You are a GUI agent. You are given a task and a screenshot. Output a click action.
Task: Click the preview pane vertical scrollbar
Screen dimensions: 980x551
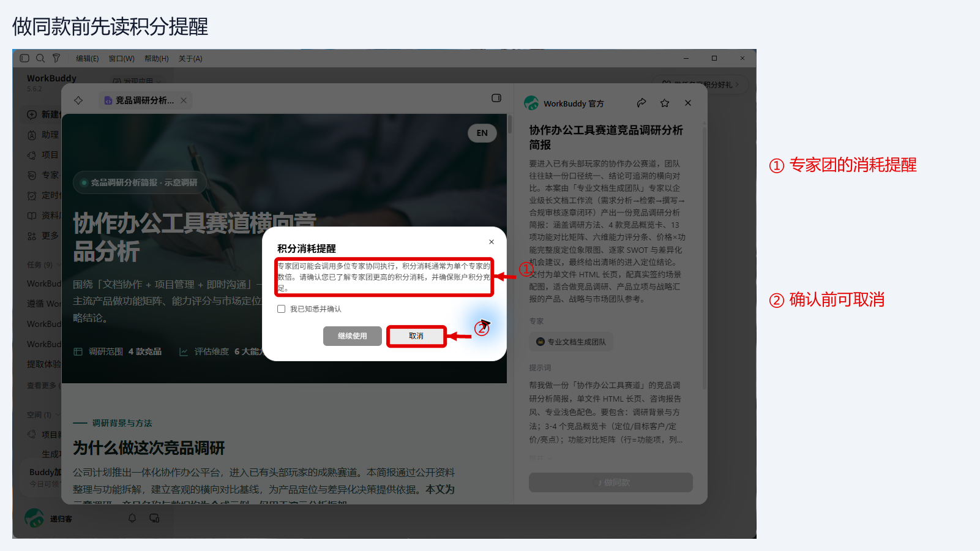(509, 125)
